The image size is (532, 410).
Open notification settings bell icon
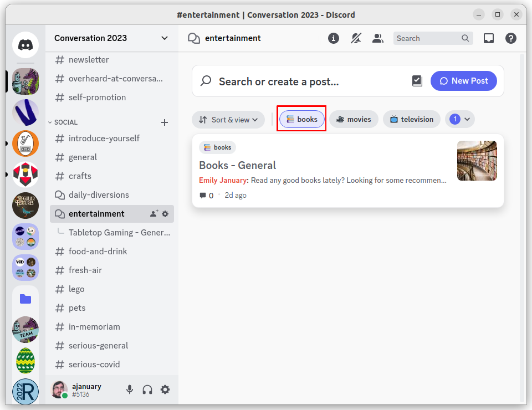point(356,38)
